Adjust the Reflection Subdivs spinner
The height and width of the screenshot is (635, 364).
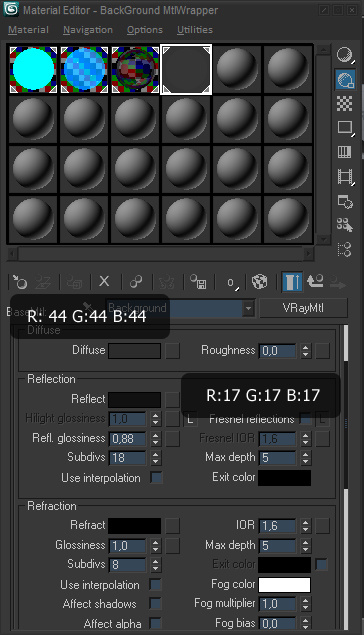155,458
